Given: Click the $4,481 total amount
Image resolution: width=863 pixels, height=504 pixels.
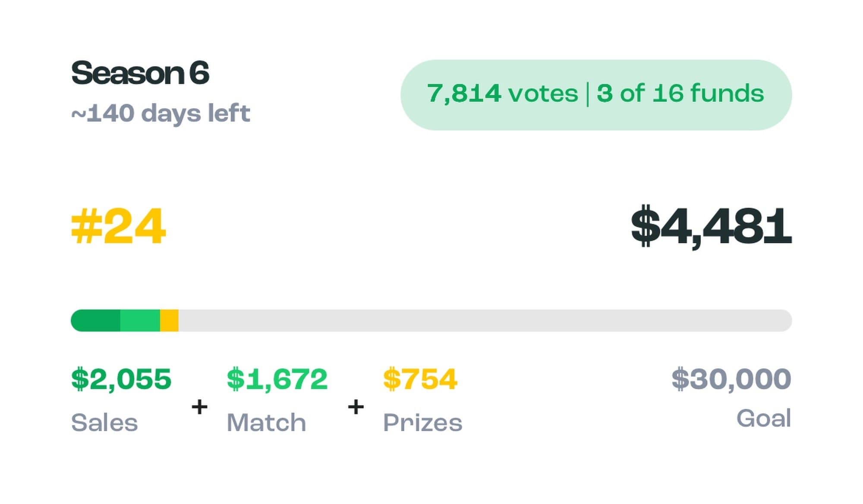Looking at the screenshot, I should [711, 226].
